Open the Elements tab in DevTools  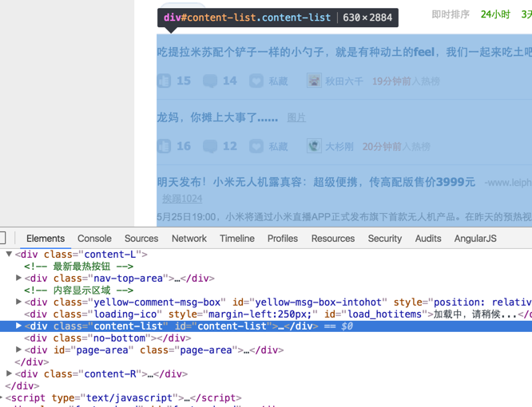(x=46, y=239)
